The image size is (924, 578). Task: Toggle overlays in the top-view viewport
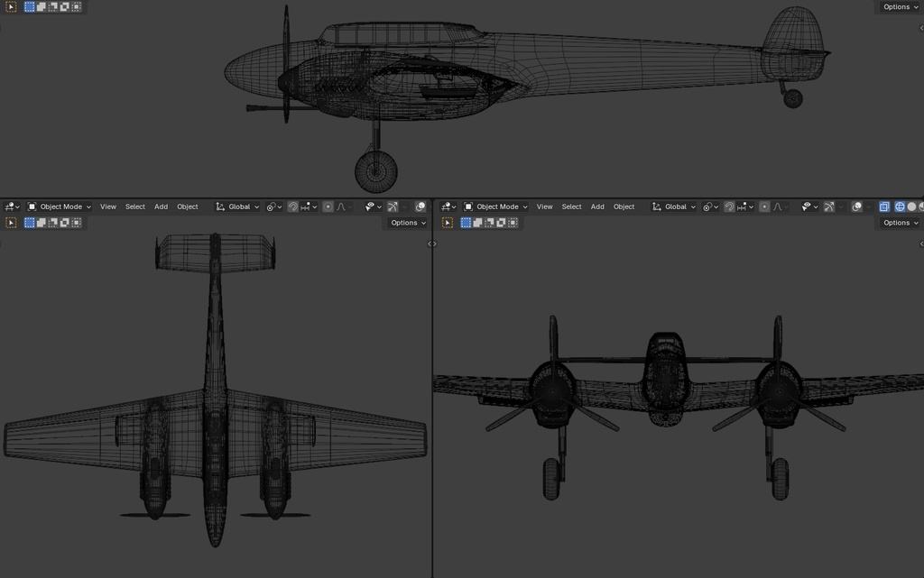420,206
